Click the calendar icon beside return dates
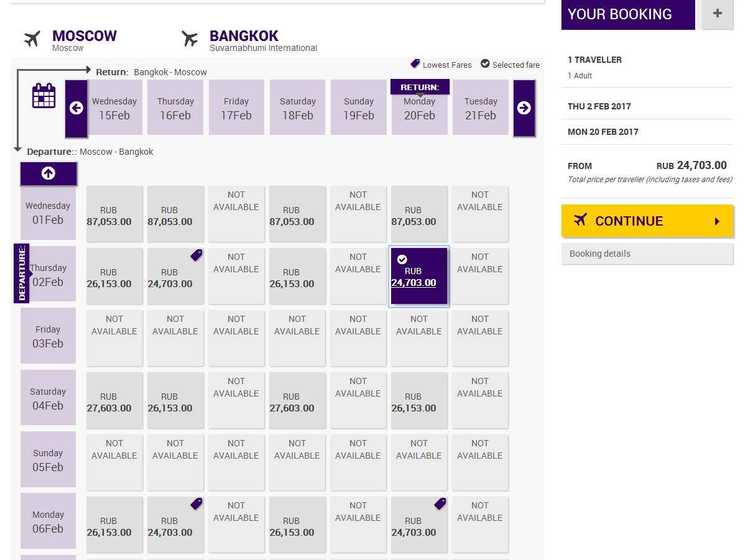The image size is (748, 560). pyautogui.click(x=44, y=96)
